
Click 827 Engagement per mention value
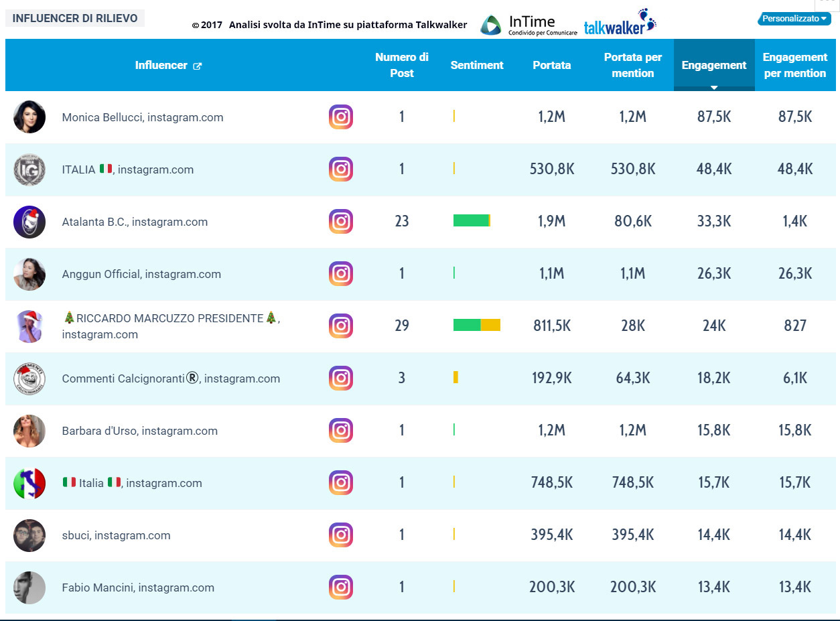point(795,326)
